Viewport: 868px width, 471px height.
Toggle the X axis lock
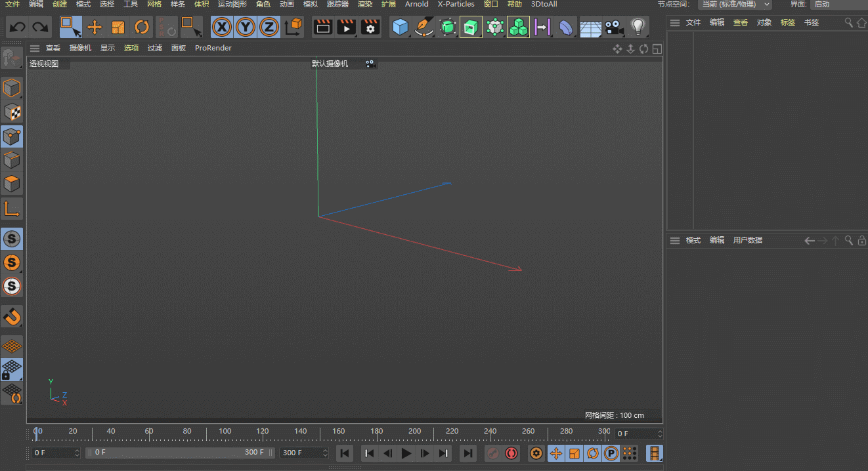[x=223, y=27]
